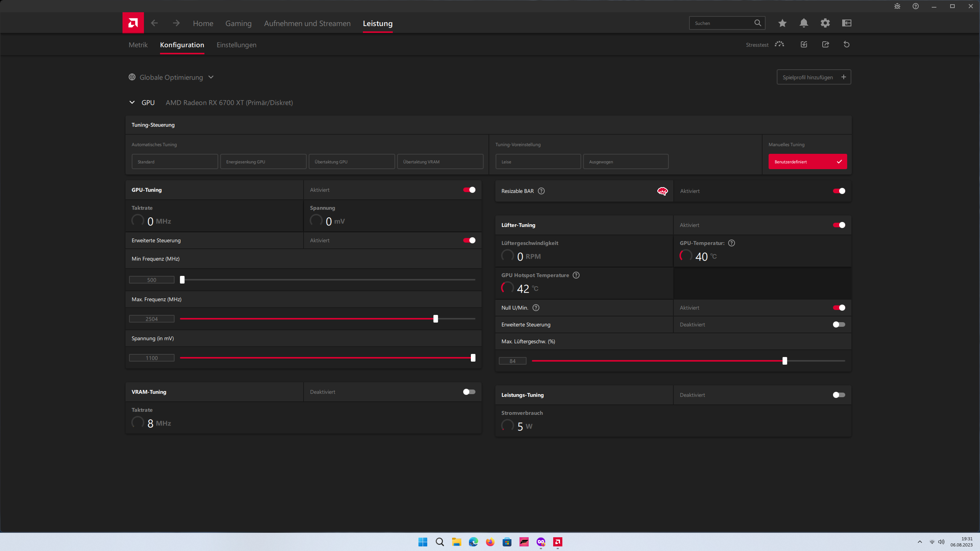Viewport: 980px width, 551px height.
Task: Click the reset tuning icon
Action: click(846, 44)
